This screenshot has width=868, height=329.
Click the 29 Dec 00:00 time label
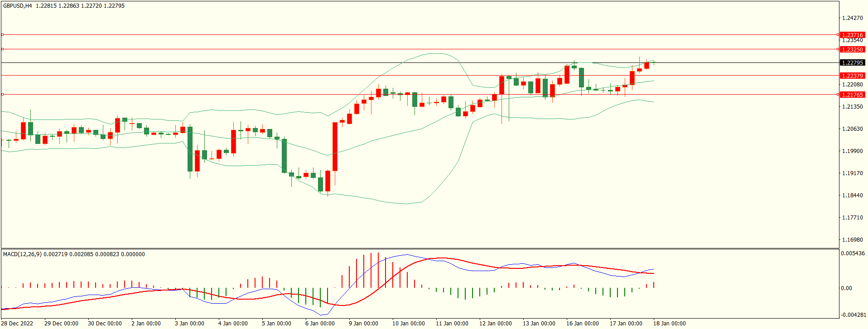tap(61, 324)
